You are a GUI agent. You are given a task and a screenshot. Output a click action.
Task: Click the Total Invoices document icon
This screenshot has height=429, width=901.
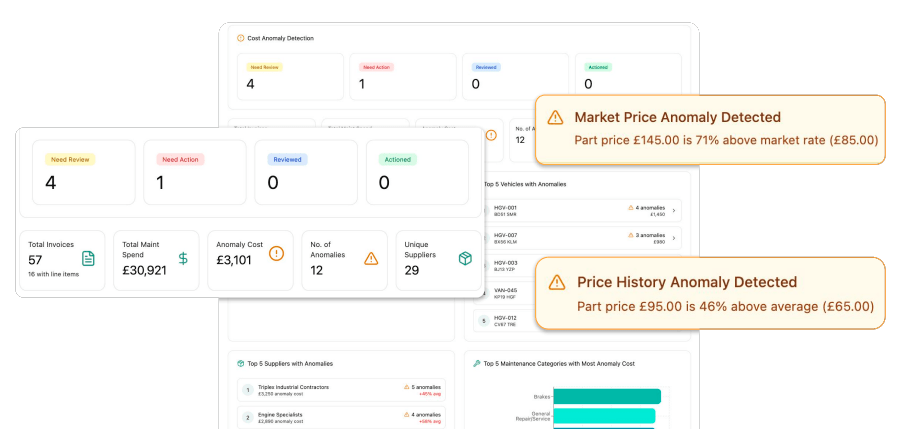click(x=88, y=259)
